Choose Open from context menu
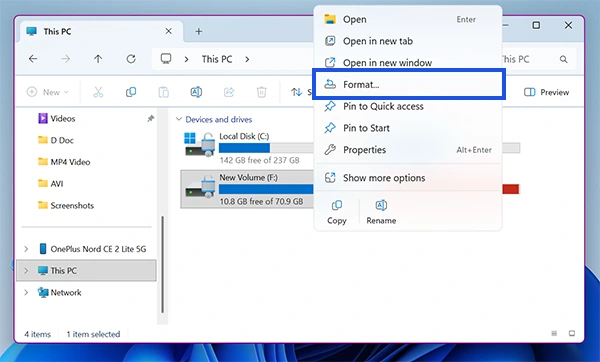Image resolution: width=600 pixels, height=362 pixels. click(x=408, y=19)
